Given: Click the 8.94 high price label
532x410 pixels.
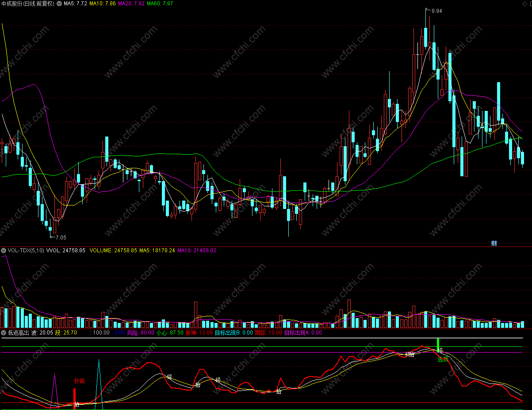Looking at the screenshot, I should (x=436, y=11).
